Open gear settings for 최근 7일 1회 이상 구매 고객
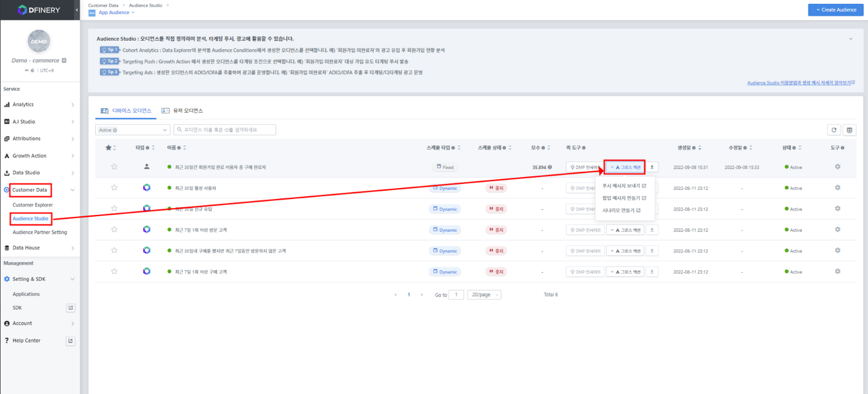The image size is (868, 394). (x=838, y=272)
